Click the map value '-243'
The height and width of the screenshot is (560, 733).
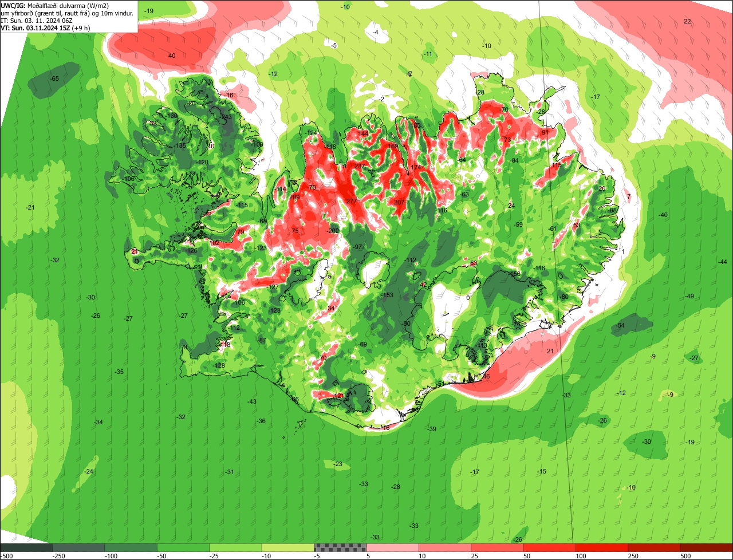[x=226, y=117]
